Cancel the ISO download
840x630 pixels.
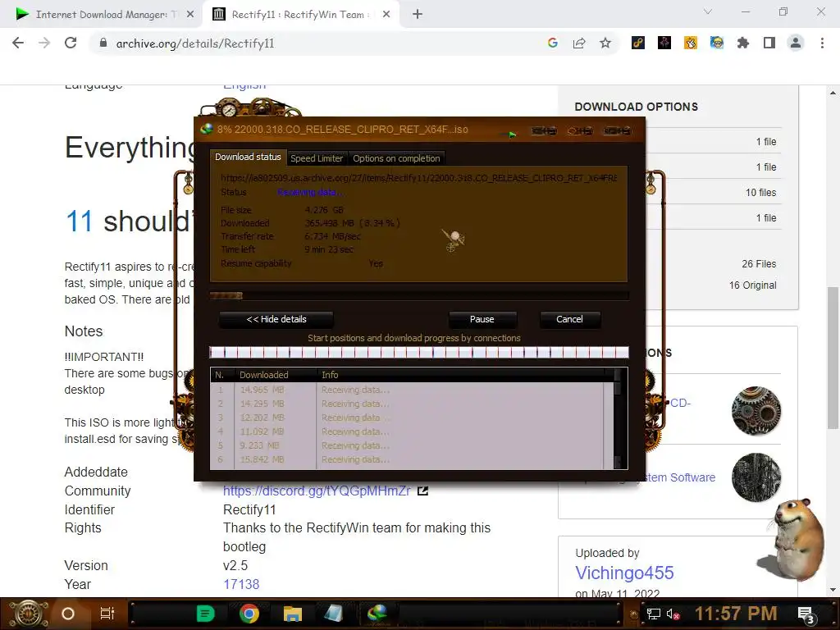pos(569,319)
